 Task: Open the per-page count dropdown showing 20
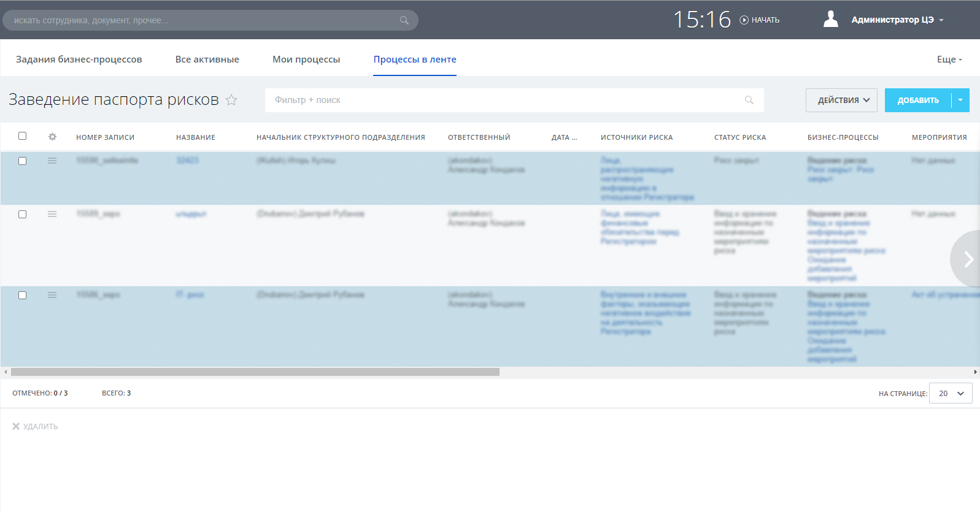[x=951, y=393]
